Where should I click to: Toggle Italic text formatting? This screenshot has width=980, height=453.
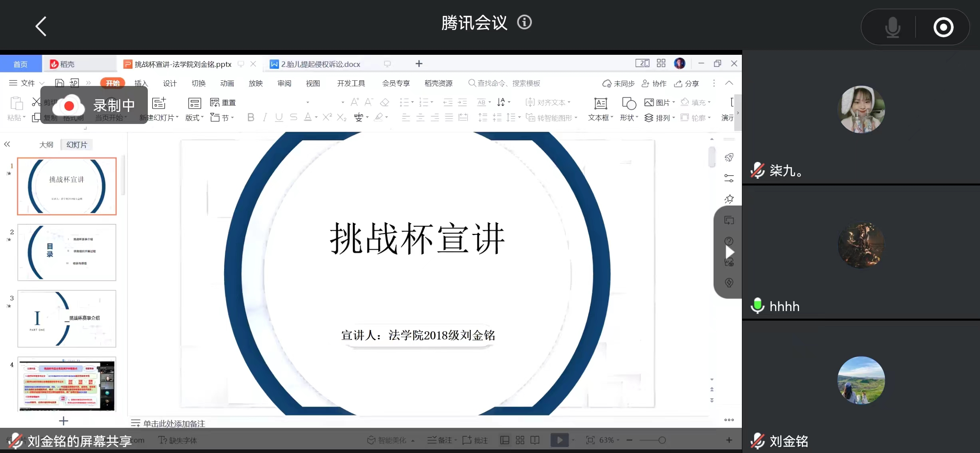(x=264, y=117)
